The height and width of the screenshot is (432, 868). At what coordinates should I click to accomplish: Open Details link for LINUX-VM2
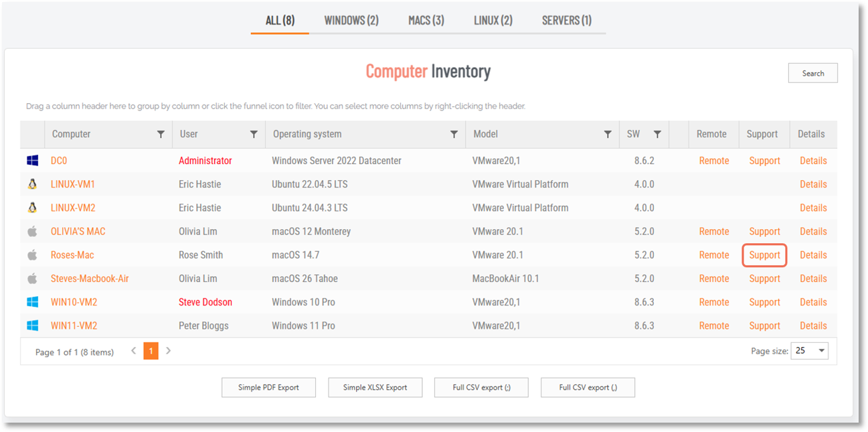click(x=813, y=208)
